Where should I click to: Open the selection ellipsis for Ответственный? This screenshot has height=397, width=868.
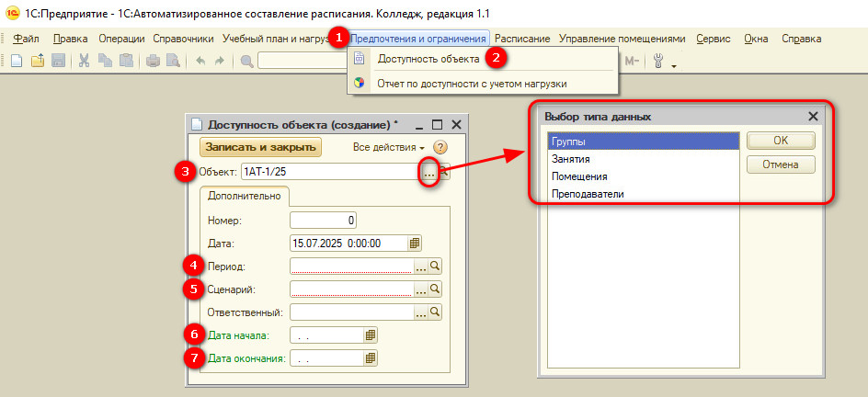coord(421,312)
